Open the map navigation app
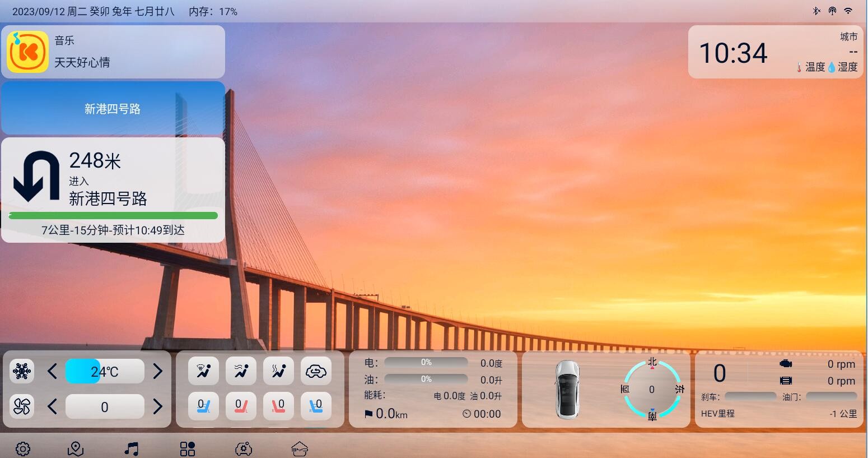Image resolution: width=868 pixels, height=458 pixels. [x=76, y=448]
